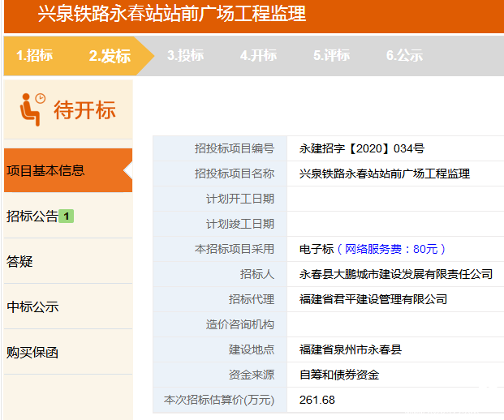This screenshot has height=420, width=504.
Task: Click the 待开标 status text
Action: click(84, 109)
